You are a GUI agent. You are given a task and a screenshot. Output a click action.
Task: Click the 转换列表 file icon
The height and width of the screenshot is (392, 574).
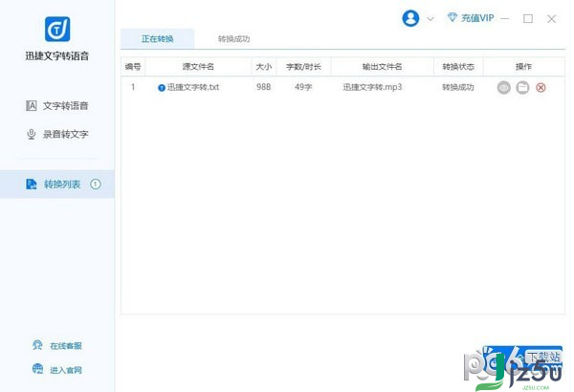coord(32,185)
